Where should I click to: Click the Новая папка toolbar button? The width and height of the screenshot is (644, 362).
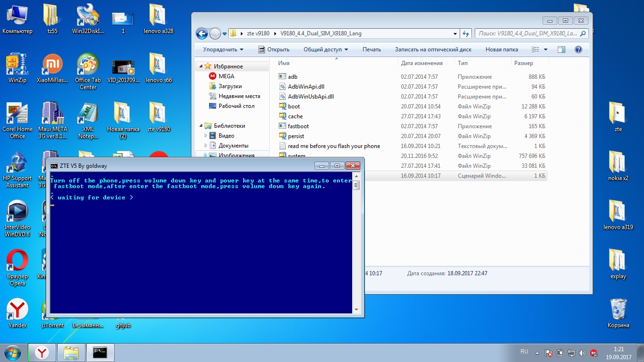point(502,49)
